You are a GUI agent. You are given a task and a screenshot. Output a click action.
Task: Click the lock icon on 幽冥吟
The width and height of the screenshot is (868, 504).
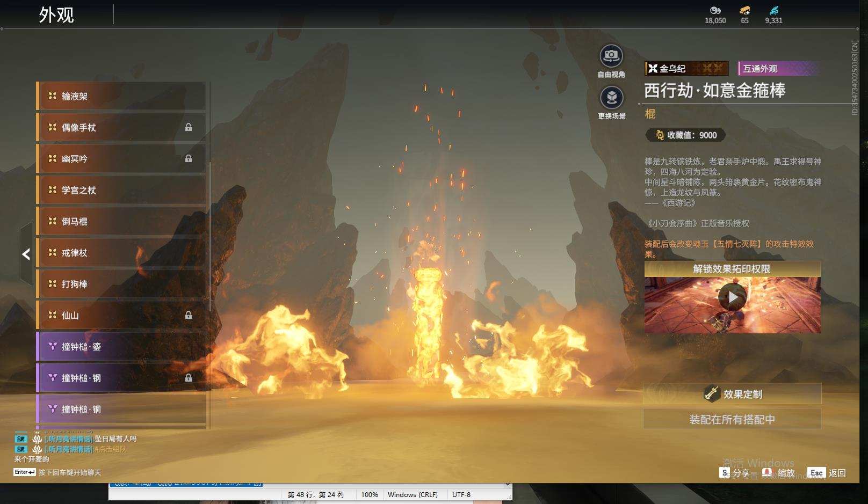coord(189,158)
